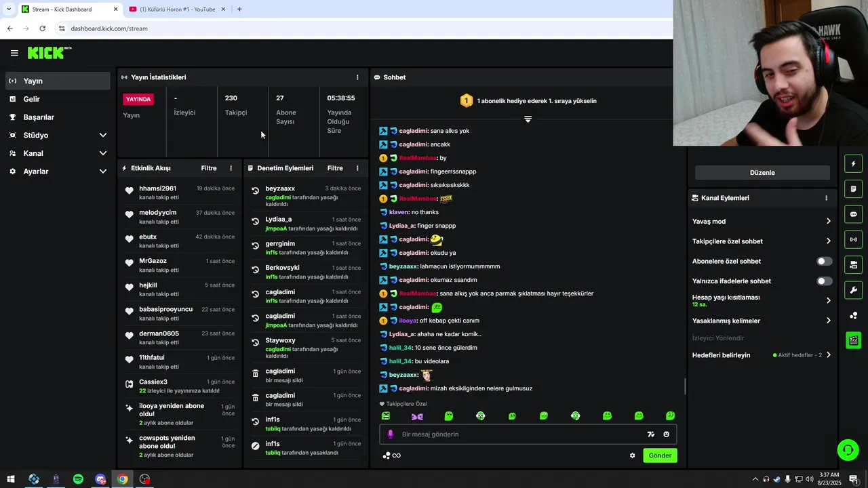The width and height of the screenshot is (868, 488).
Task: Click the green clapperboard icon in right sidebar
Action: [853, 340]
